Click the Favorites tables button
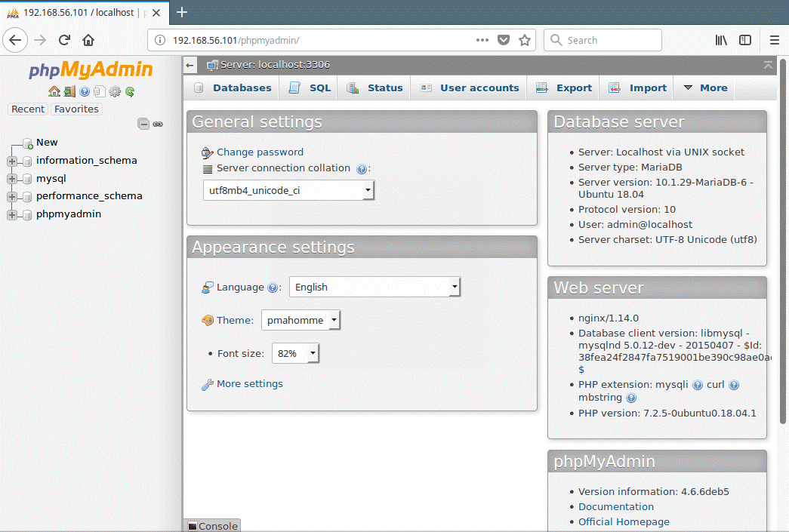Viewport: 789px width, 532px height. pyautogui.click(x=76, y=109)
